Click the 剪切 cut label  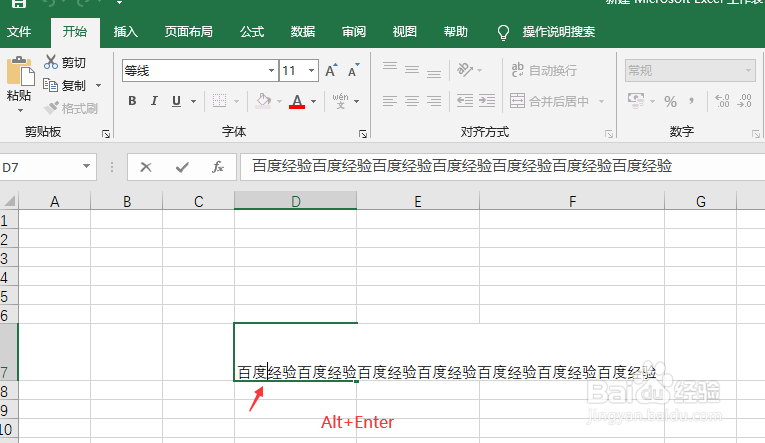(74, 62)
